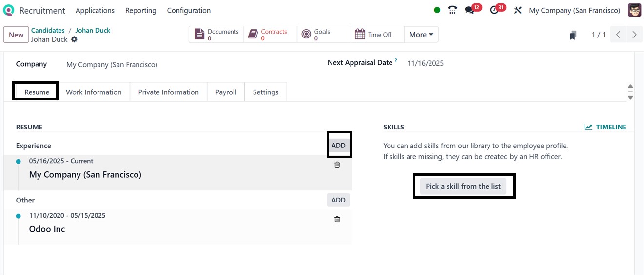Click the bookmark icon near pager
Screen dimensions: 644x275
[573, 35]
